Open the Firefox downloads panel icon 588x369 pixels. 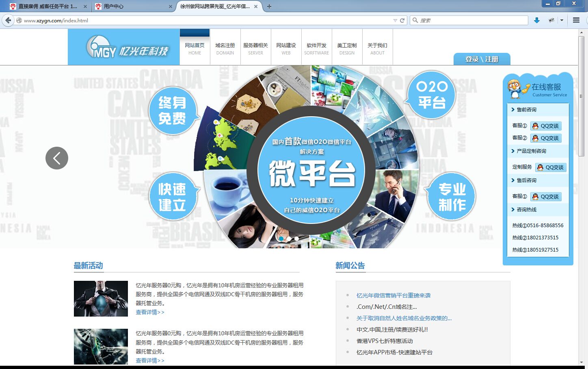pos(537,20)
